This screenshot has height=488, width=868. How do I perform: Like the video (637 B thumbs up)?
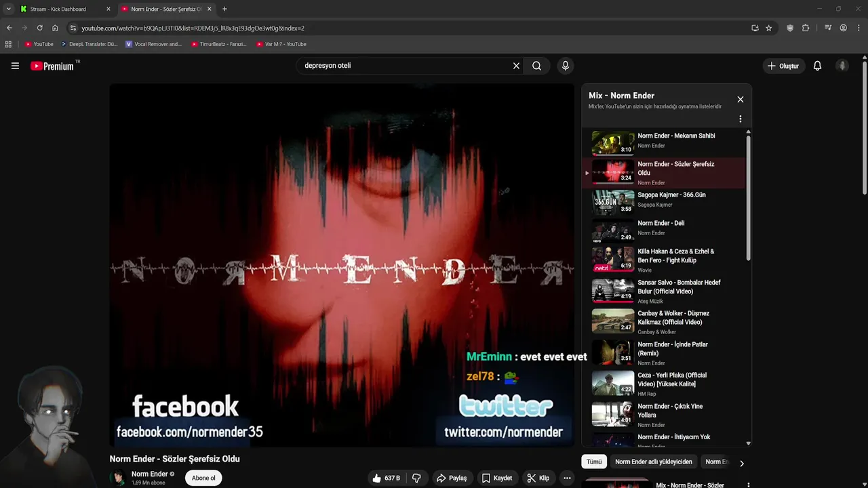[386, 478]
